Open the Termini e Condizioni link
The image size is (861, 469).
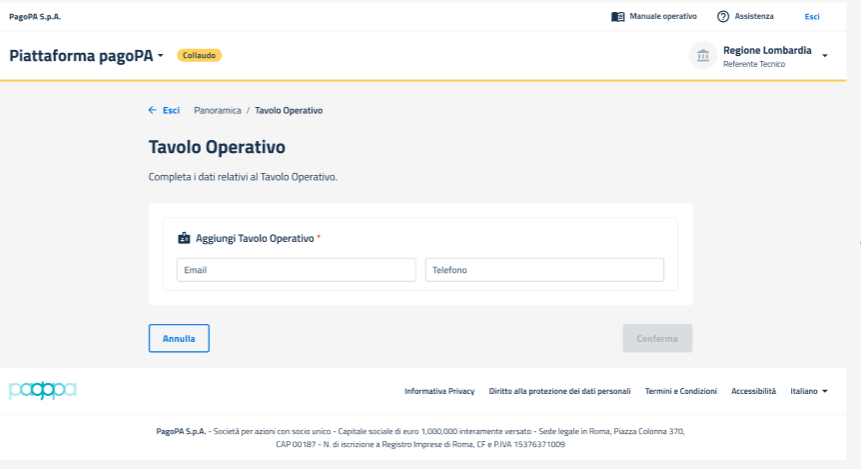click(681, 391)
